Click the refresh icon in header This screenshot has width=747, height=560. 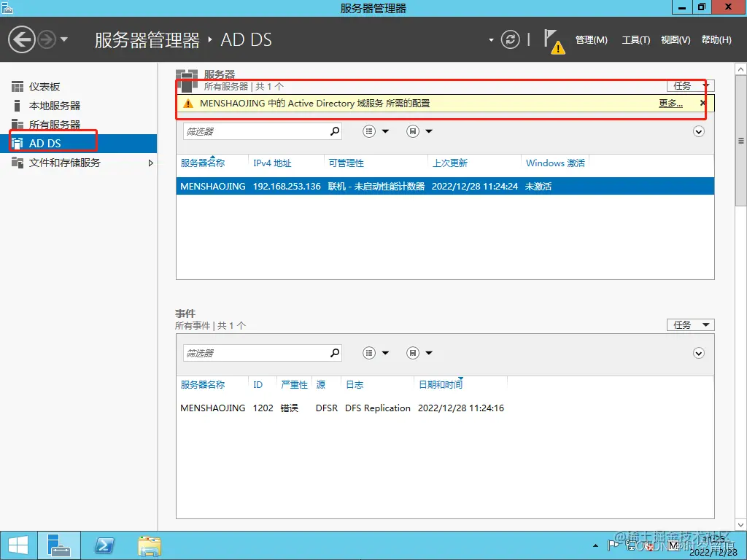click(x=510, y=39)
